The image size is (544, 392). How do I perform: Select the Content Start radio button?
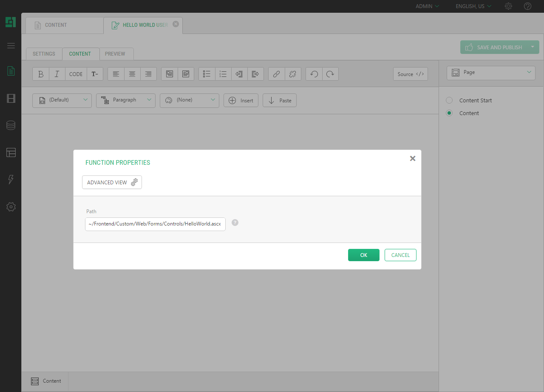449,101
